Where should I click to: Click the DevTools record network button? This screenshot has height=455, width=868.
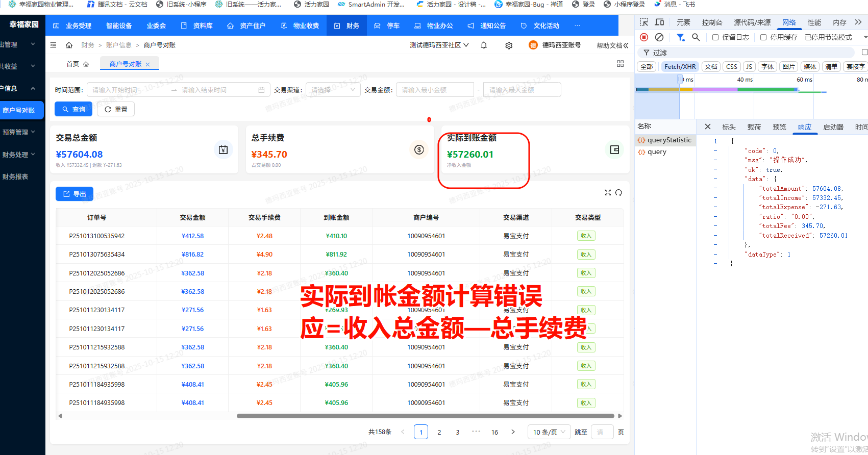(x=644, y=37)
